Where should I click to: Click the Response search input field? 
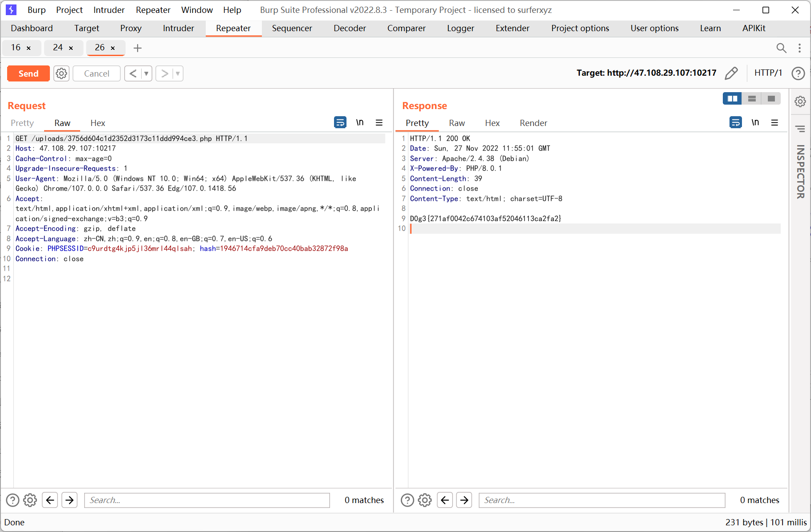coord(602,500)
